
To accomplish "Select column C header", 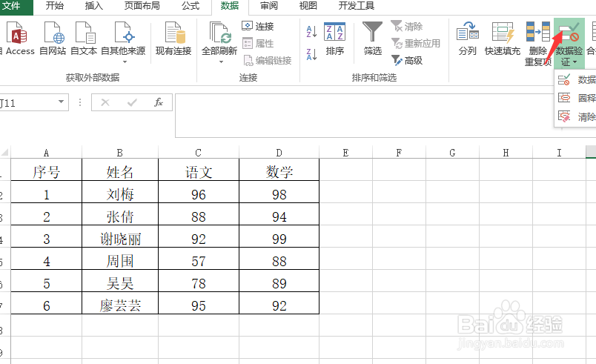I will click(x=199, y=153).
